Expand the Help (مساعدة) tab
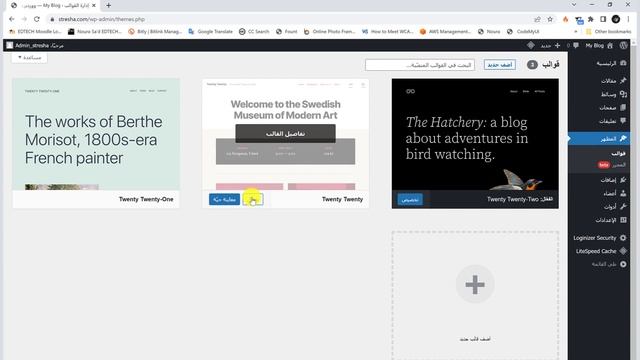 coord(29,58)
